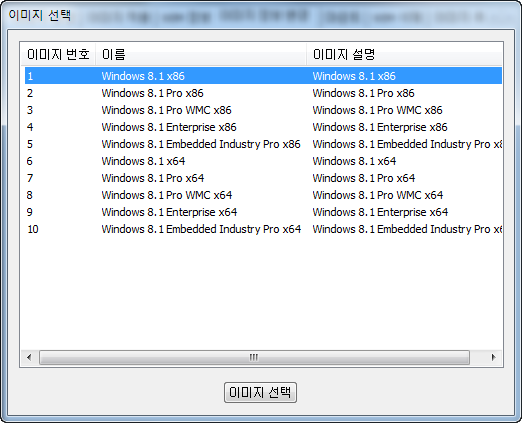Select name 'Windows 8.1 Pro x86'
The height and width of the screenshot is (423, 522).
(x=152, y=93)
